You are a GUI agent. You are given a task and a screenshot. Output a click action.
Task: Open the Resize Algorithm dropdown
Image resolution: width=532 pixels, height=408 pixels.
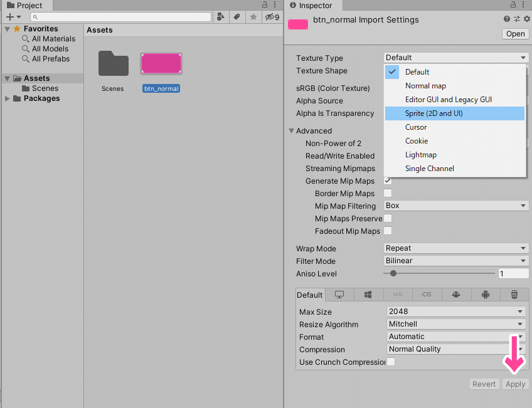pyautogui.click(x=456, y=324)
